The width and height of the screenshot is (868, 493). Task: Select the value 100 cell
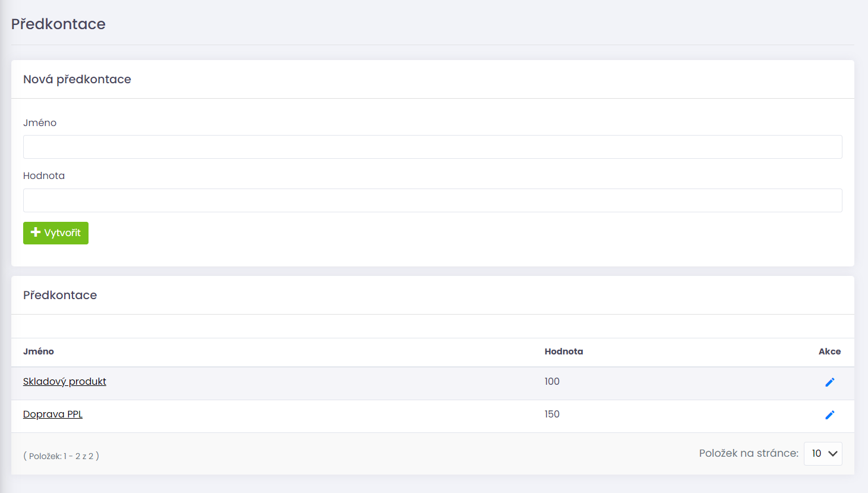click(552, 382)
